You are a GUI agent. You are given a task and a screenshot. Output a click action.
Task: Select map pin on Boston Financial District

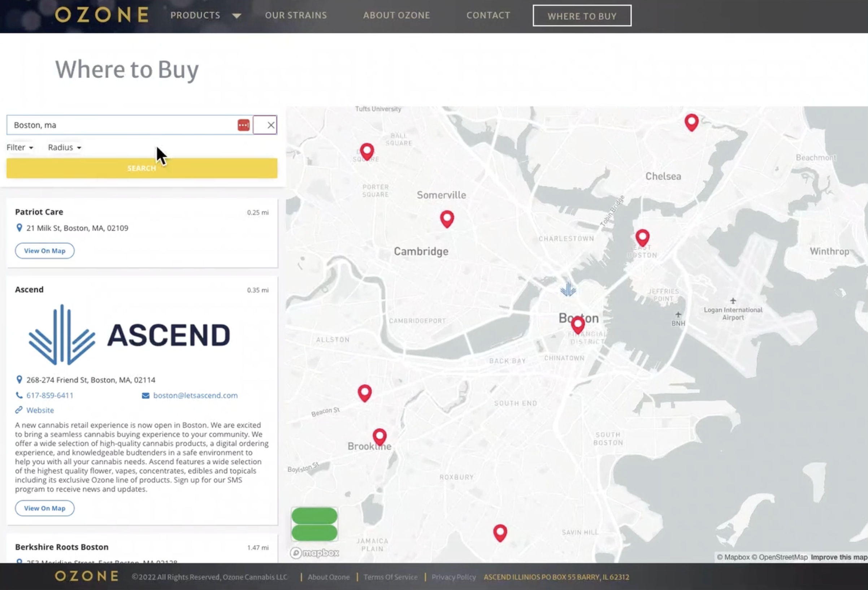click(x=578, y=325)
